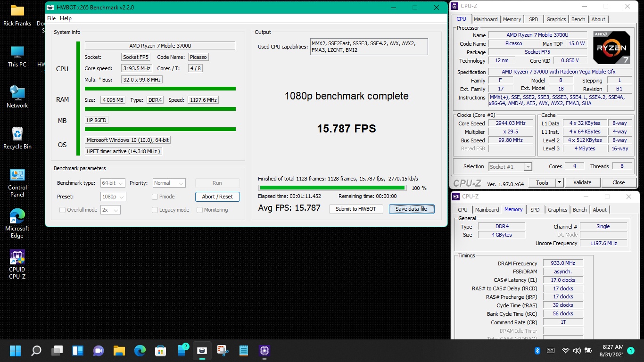Click Submit to HWBOT button
The width and height of the screenshot is (644, 362).
tap(356, 209)
